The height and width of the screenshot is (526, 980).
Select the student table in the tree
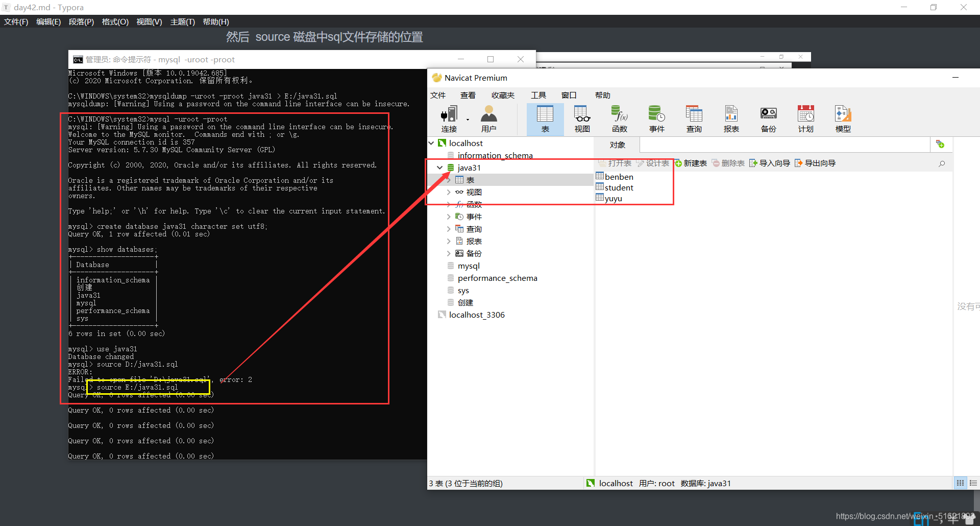coord(618,187)
